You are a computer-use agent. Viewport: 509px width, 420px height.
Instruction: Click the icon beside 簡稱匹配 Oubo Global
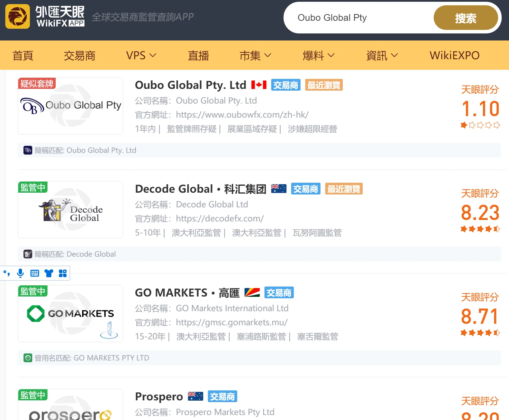(x=28, y=150)
